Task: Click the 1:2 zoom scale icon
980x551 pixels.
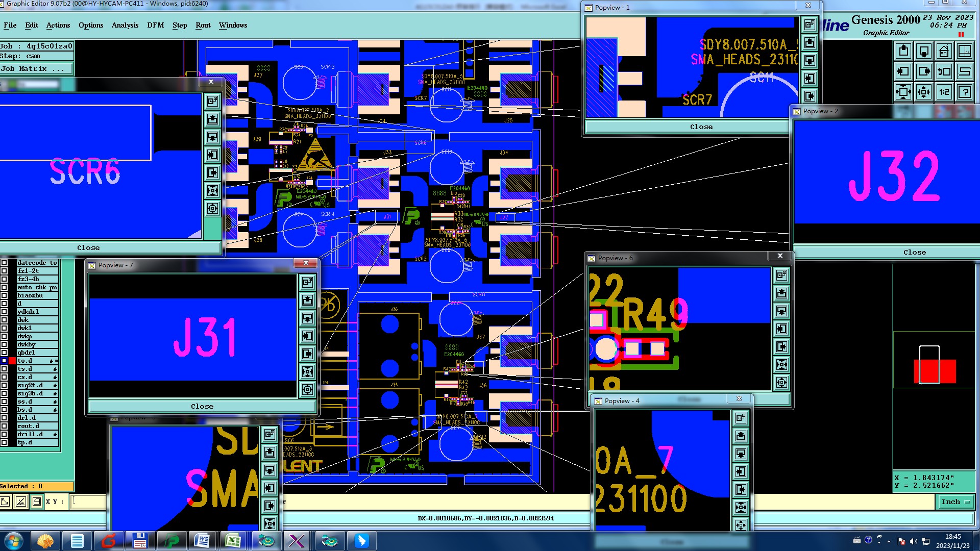Action: point(944,92)
